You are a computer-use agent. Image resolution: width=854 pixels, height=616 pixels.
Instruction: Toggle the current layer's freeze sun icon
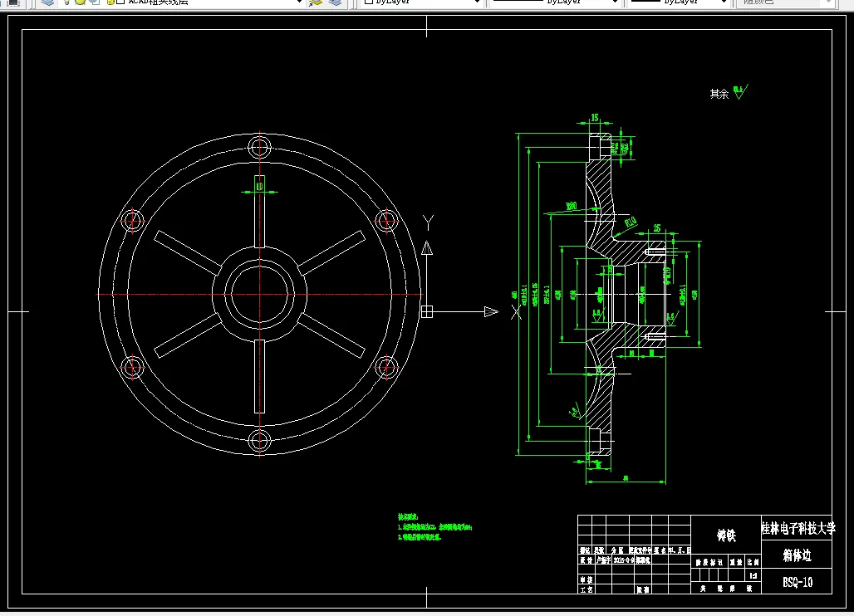click(80, 2)
